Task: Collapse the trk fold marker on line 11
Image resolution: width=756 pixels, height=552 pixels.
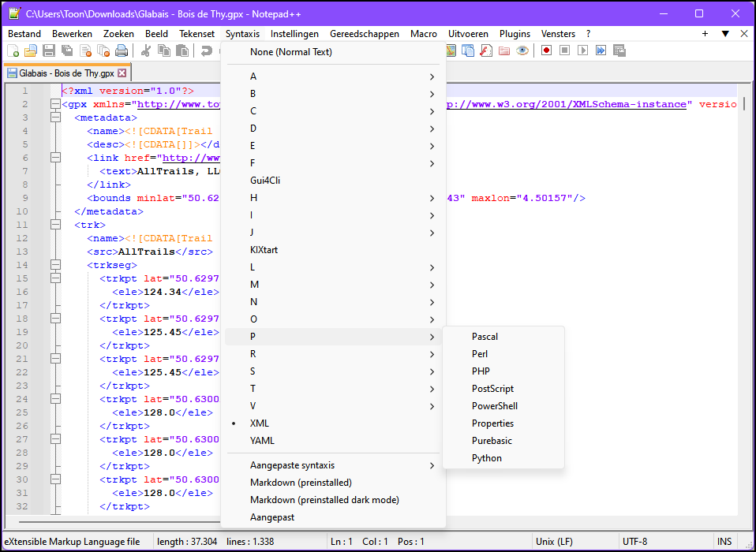Action: tap(55, 225)
